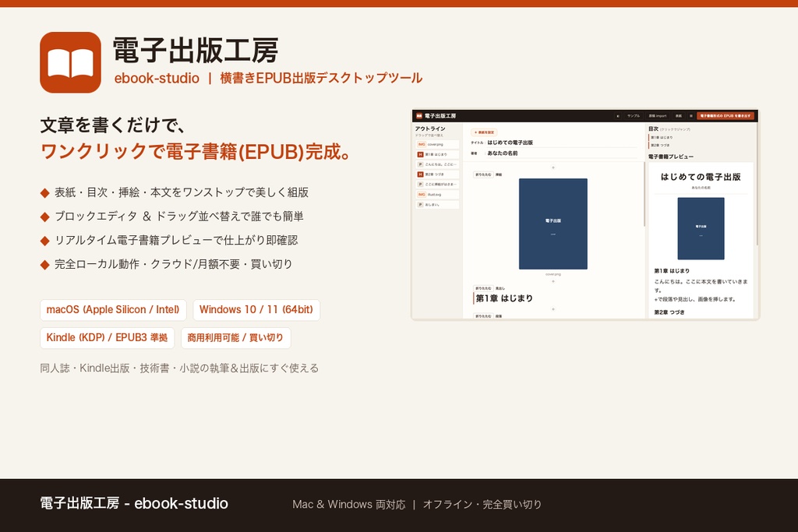This screenshot has width=798, height=532.
Task: Click the small book logo in app title bar
Action: (419, 116)
